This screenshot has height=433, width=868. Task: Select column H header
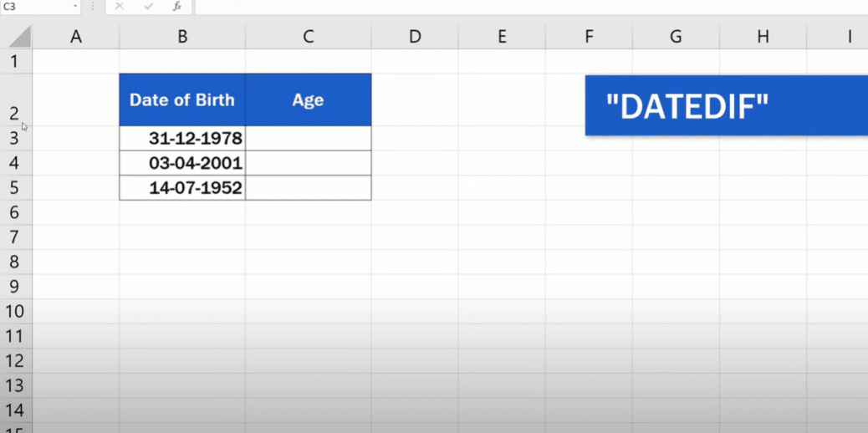(x=763, y=37)
